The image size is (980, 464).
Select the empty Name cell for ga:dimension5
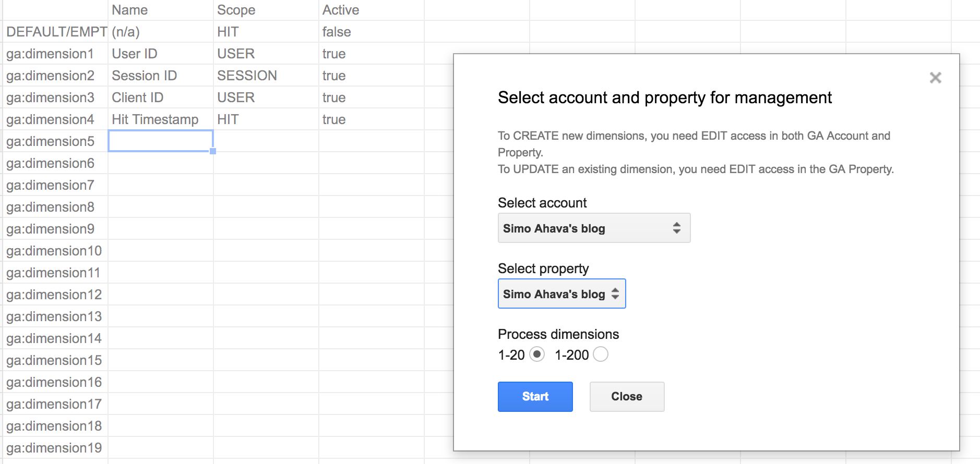tap(160, 141)
